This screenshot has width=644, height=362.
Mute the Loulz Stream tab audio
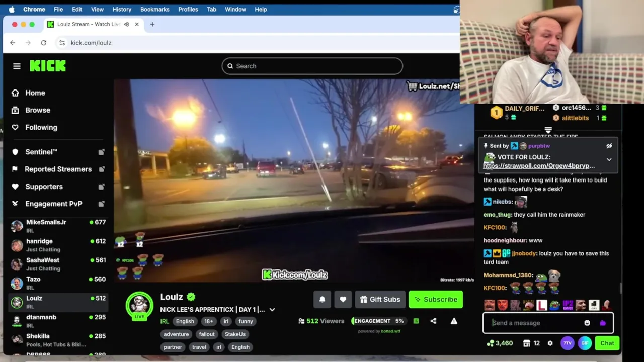click(x=126, y=24)
